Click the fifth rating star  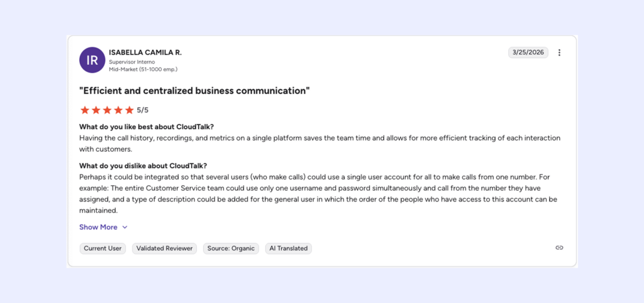click(130, 110)
